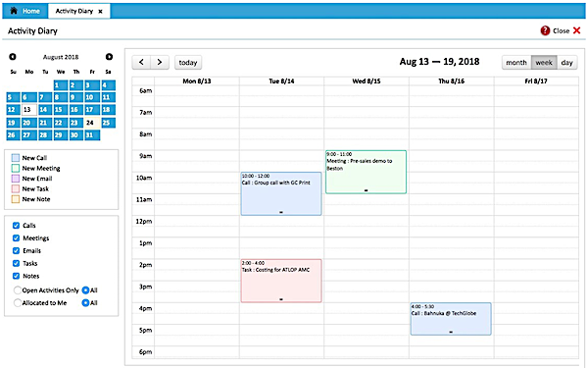This screenshot has height=368, width=588.
Task: Go to previous month in mini calendar
Action: pyautogui.click(x=13, y=57)
